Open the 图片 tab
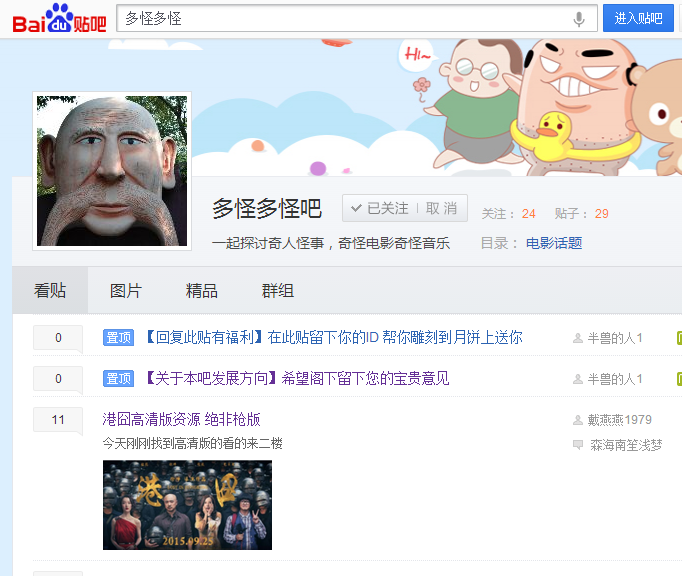This screenshot has height=576, width=682. 126,291
